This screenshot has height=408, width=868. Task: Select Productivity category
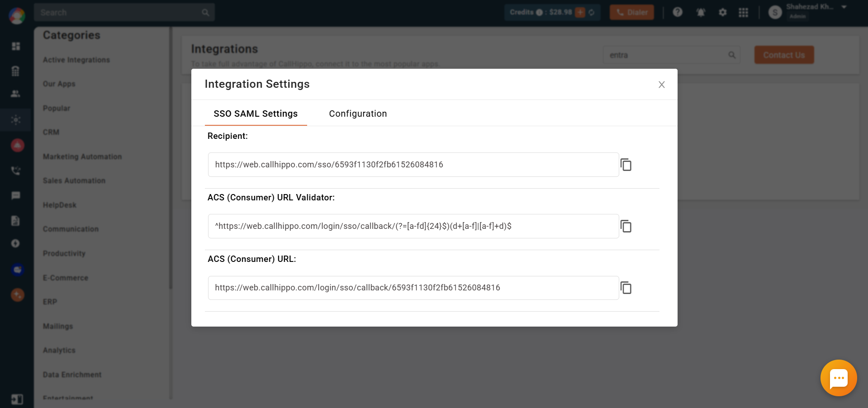64,253
